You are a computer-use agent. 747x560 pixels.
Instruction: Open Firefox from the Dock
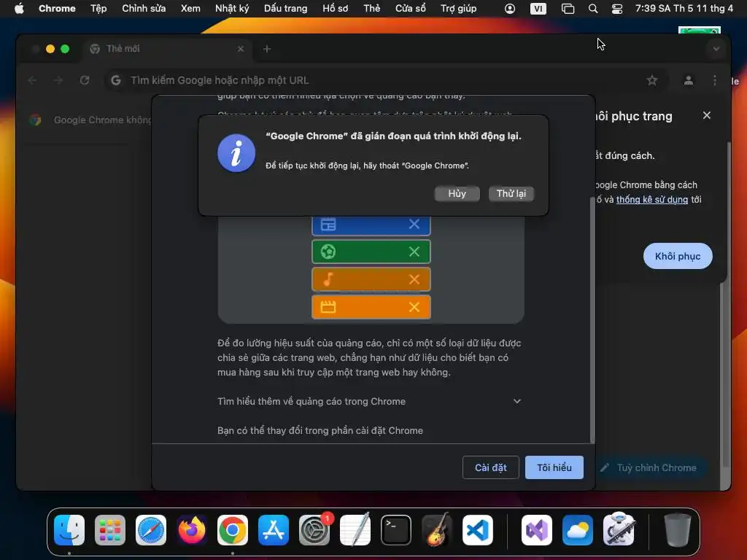(x=192, y=530)
